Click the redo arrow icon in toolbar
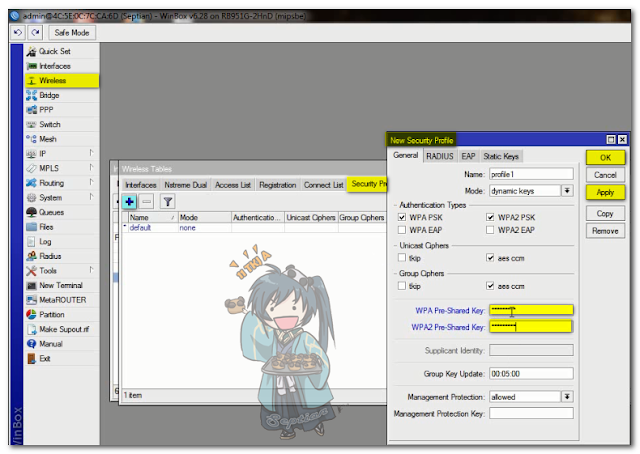 36,32
